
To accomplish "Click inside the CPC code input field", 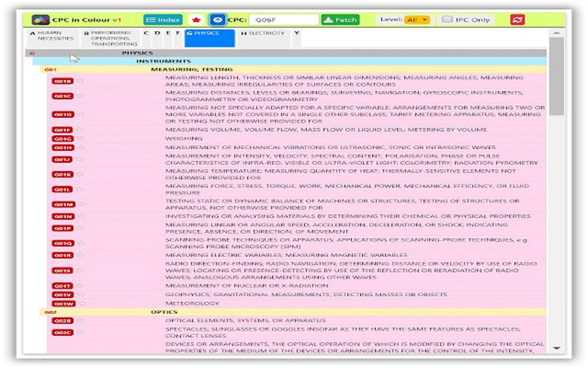I will [285, 18].
